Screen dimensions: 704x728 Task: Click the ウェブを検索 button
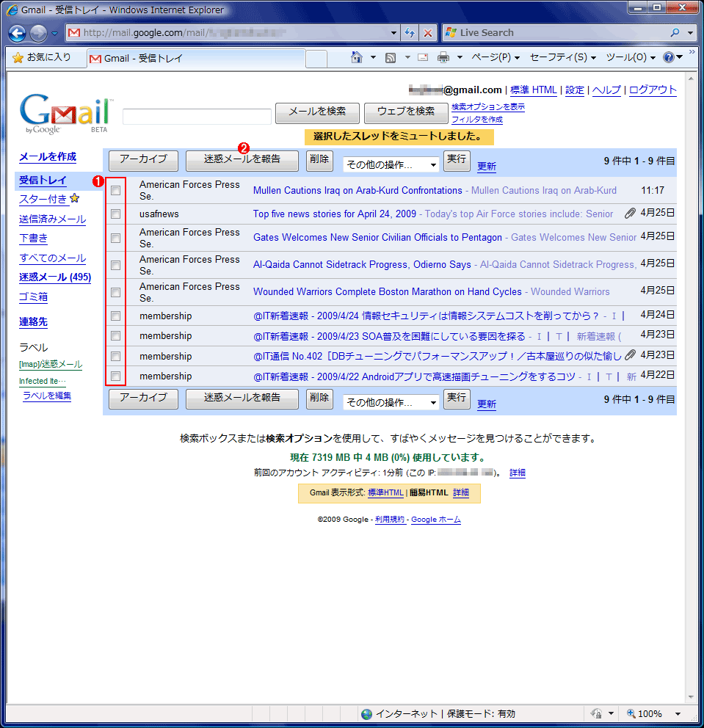pos(406,113)
